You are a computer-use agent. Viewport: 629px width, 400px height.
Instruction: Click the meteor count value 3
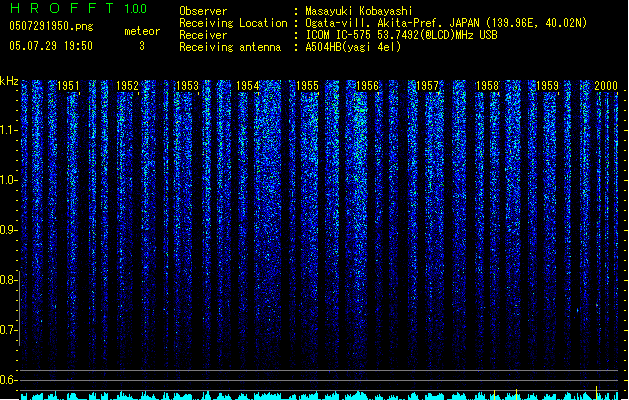142,46
